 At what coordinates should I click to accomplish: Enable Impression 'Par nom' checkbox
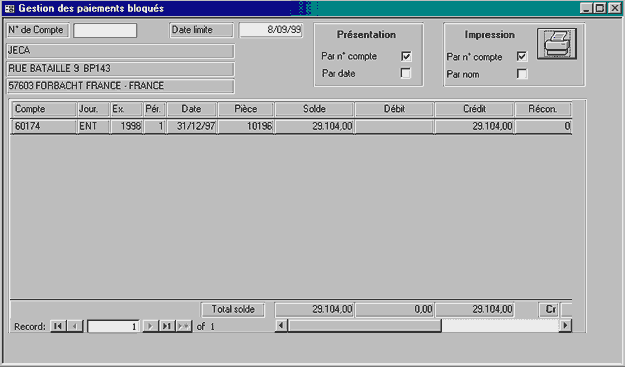click(x=522, y=74)
